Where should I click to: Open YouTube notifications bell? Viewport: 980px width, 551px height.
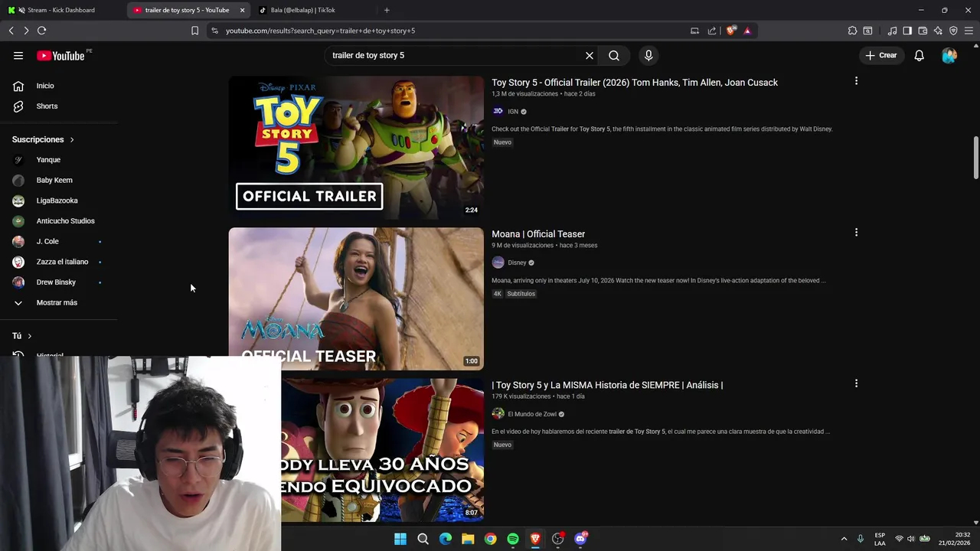(920, 55)
